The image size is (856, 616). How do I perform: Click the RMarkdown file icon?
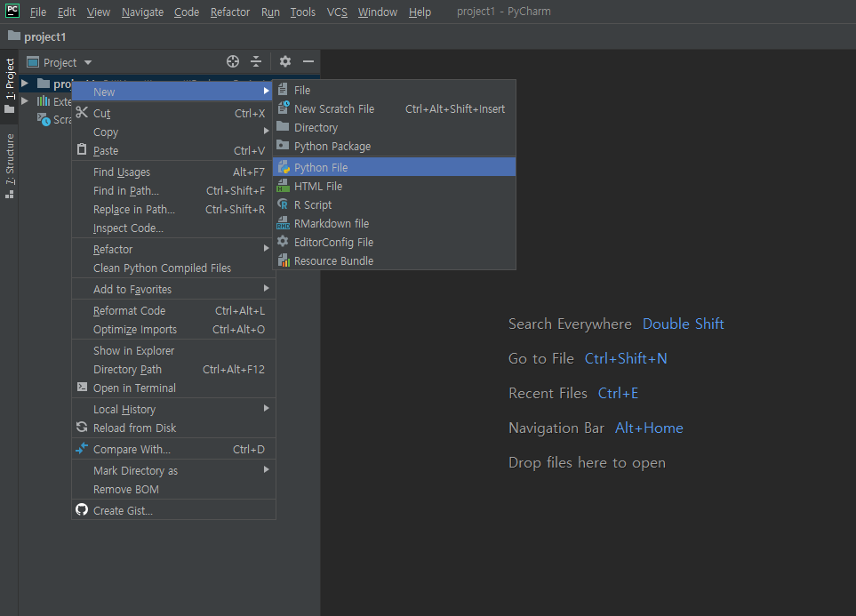tap(283, 223)
